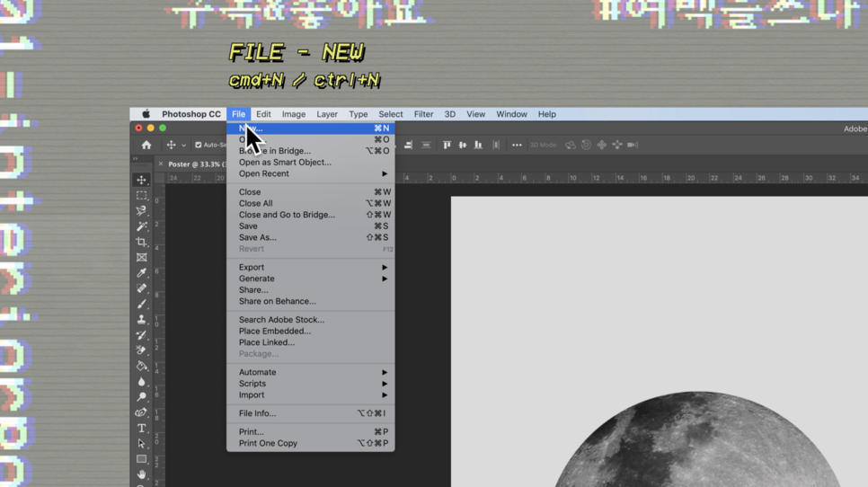This screenshot has height=487, width=868.
Task: Click the align vertical centers icon
Action: pos(462,145)
